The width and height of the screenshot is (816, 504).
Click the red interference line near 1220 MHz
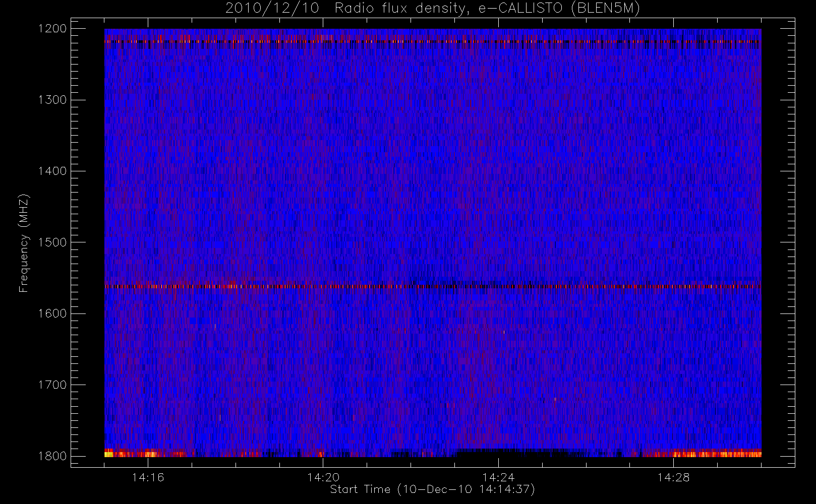coord(433,42)
